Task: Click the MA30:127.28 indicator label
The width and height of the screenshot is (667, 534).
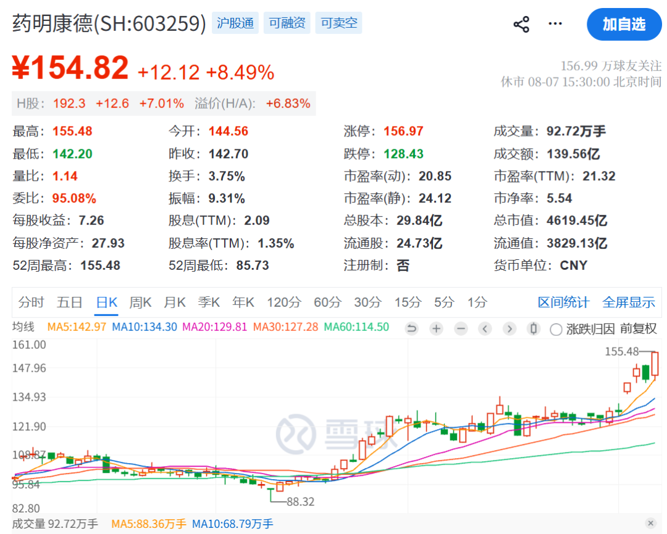Action: [x=285, y=327]
